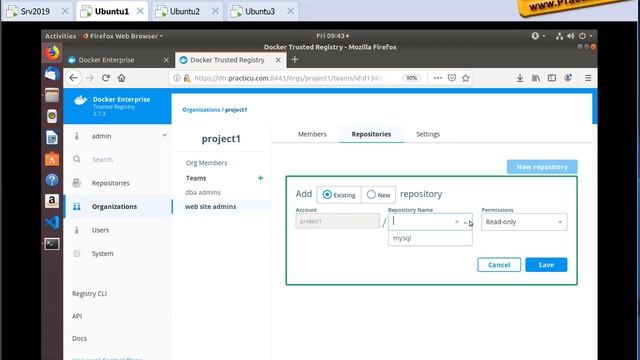The width and height of the screenshot is (640, 360).
Task: Toggle the Repository Name dropdown arrow
Action: pyautogui.click(x=465, y=222)
